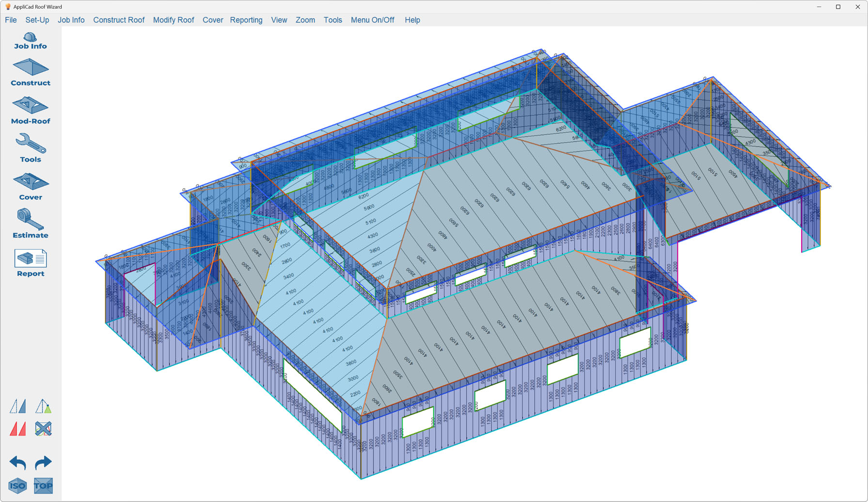The height and width of the screenshot is (502, 868).
Task: Open the Modify Roof menu
Action: [x=173, y=20]
